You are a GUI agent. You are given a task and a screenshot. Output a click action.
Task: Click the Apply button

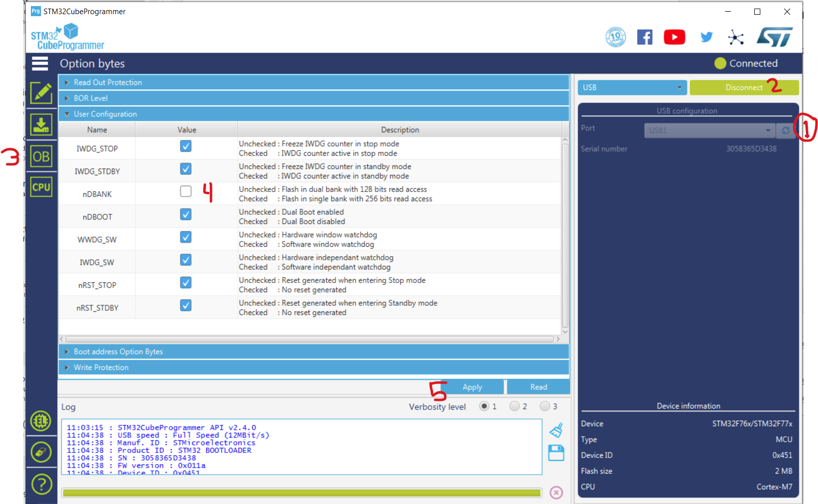[472, 387]
